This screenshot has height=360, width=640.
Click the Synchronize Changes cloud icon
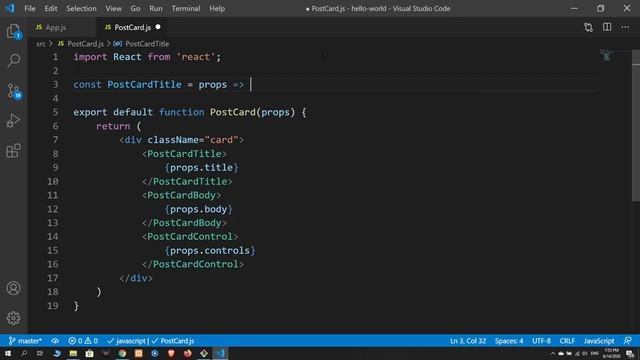click(55, 341)
